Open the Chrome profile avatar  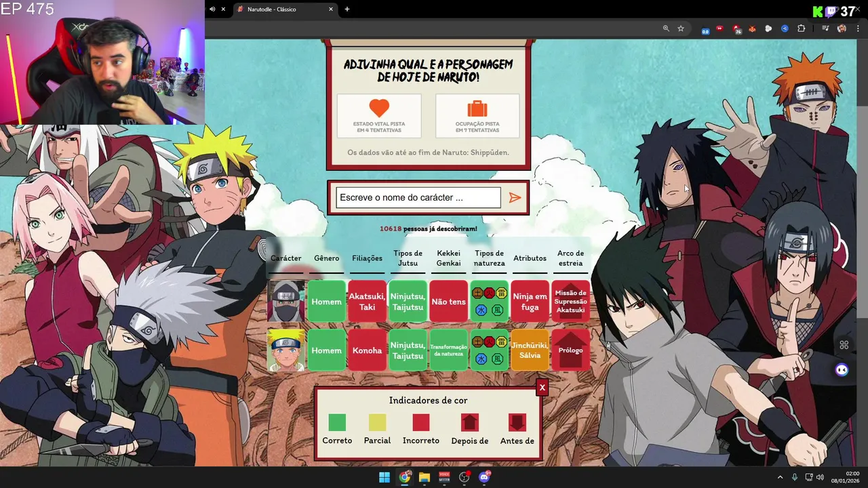[x=842, y=28]
